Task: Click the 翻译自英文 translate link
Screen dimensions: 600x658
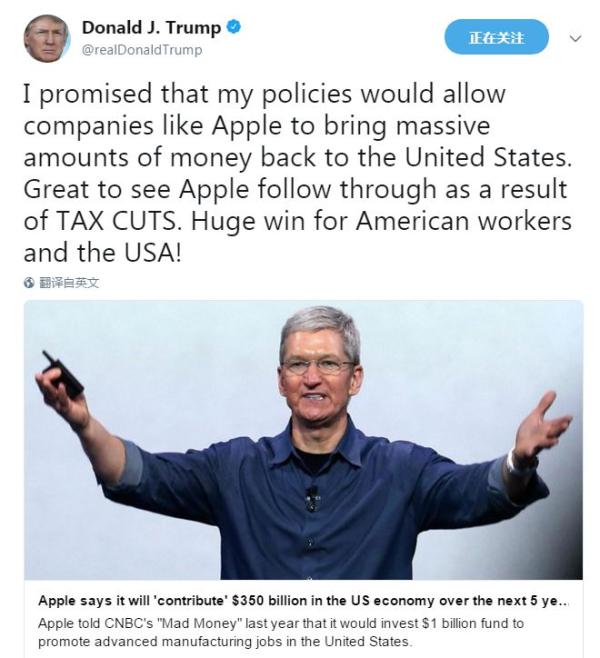Action: [69, 283]
